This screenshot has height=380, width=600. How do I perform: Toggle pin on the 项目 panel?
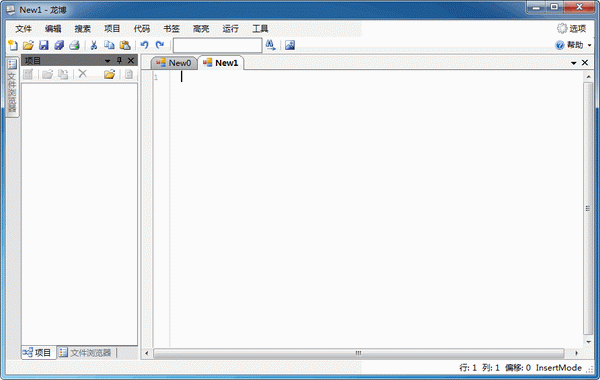(x=119, y=60)
